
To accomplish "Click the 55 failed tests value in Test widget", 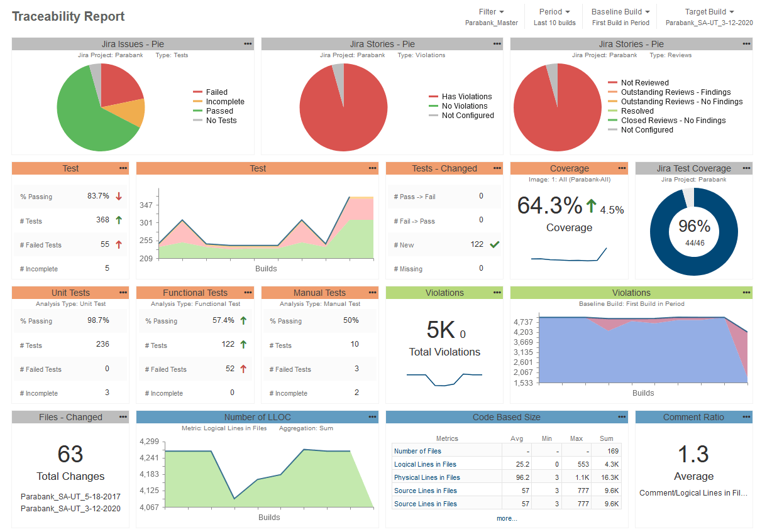I will pos(105,244).
